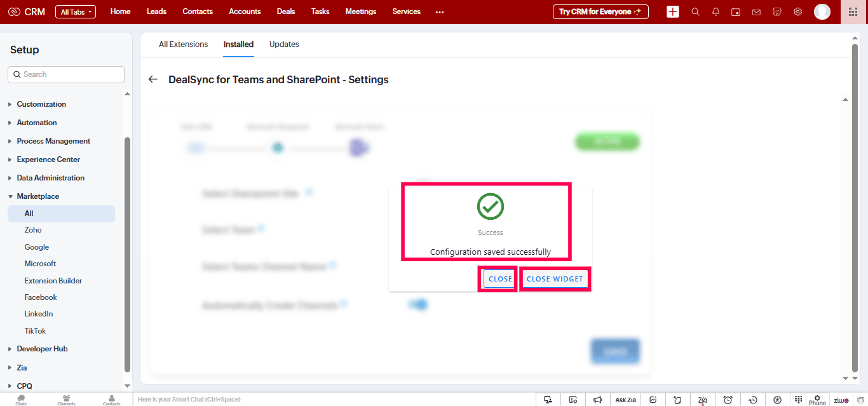868x406 pixels.
Task: Click the chart insights icon in footer
Action: pos(653,400)
